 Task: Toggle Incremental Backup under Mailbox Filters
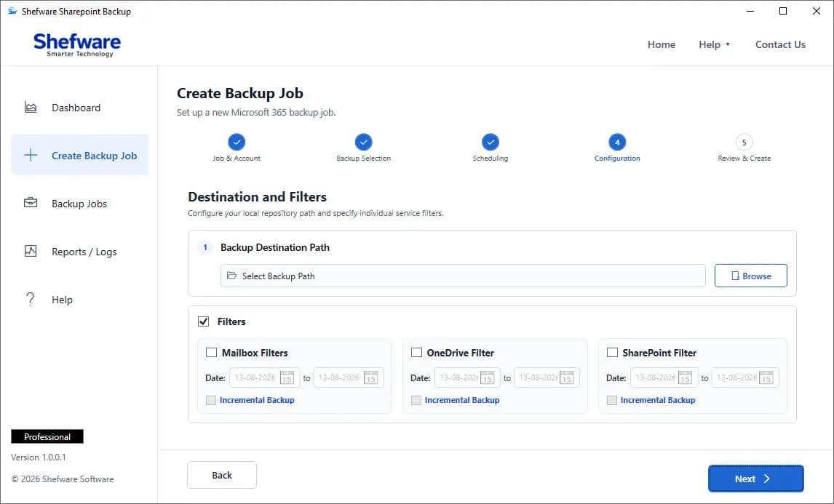coord(210,400)
